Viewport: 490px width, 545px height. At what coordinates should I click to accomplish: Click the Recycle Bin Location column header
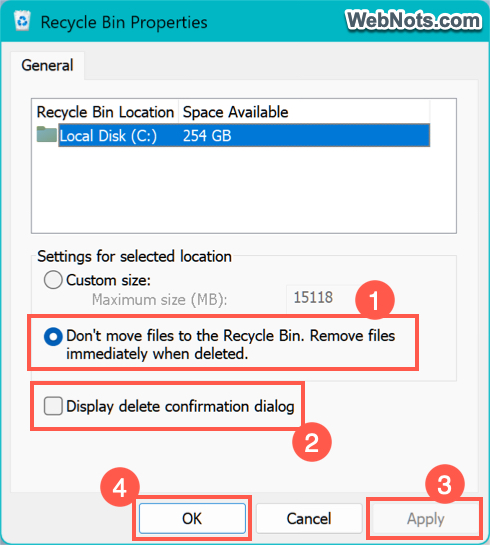point(105,112)
